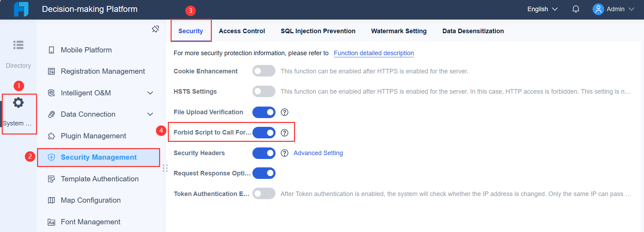Turn off File Upload Verification toggle
This screenshot has width=644, height=232.
pyautogui.click(x=264, y=112)
